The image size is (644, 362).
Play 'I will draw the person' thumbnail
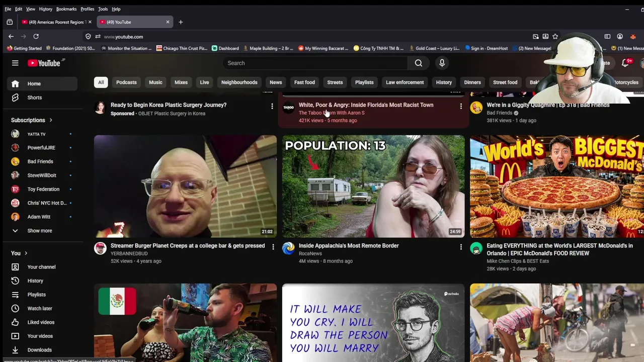click(x=373, y=323)
